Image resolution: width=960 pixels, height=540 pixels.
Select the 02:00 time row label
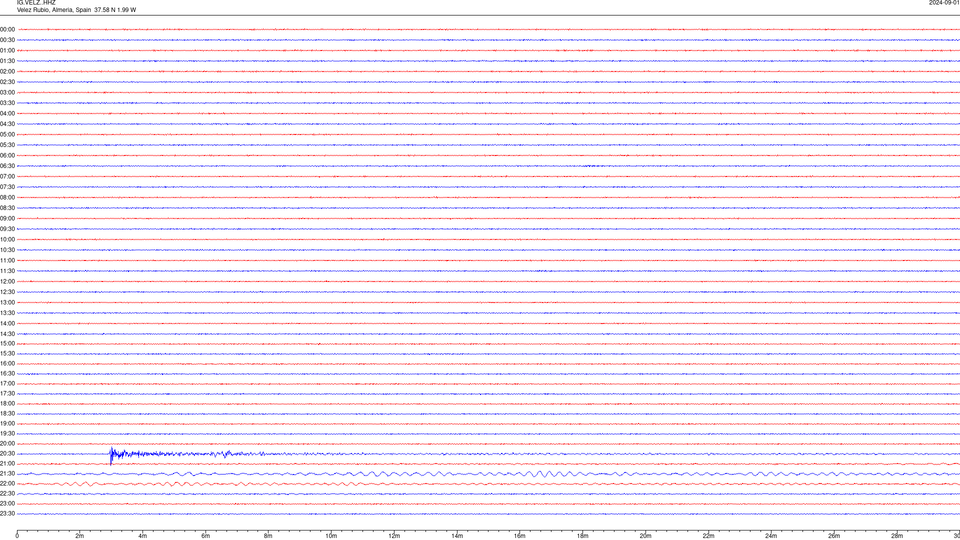click(x=7, y=71)
